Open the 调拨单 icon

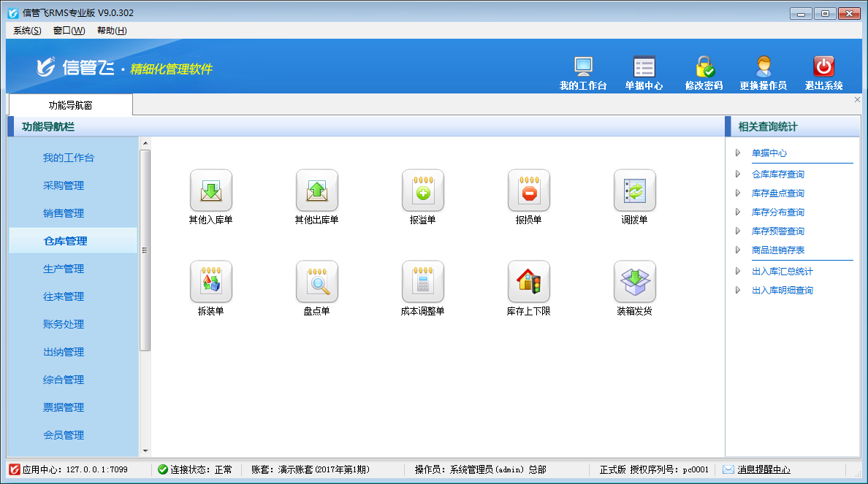click(634, 191)
